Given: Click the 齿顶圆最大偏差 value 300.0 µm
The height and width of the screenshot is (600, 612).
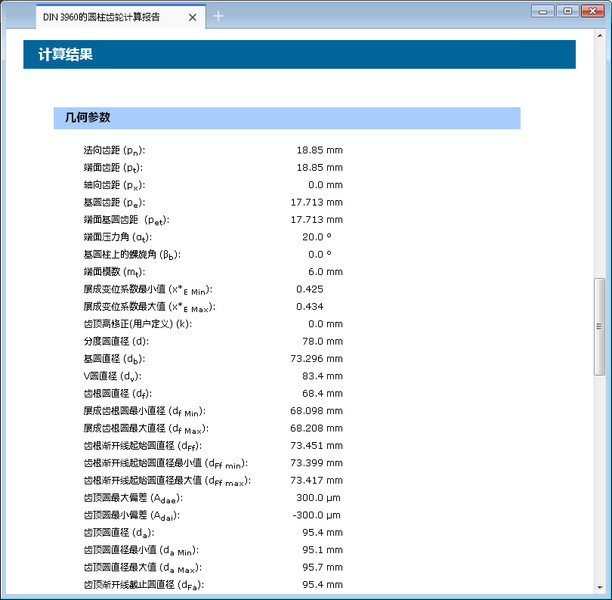Looking at the screenshot, I should pos(319,497).
